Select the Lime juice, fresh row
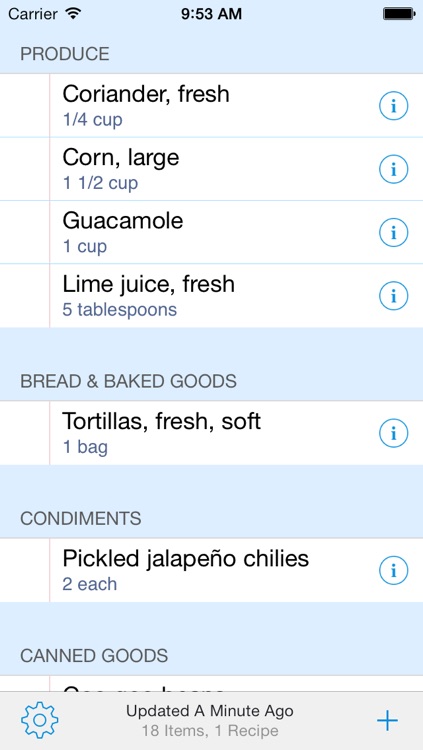 point(212,296)
